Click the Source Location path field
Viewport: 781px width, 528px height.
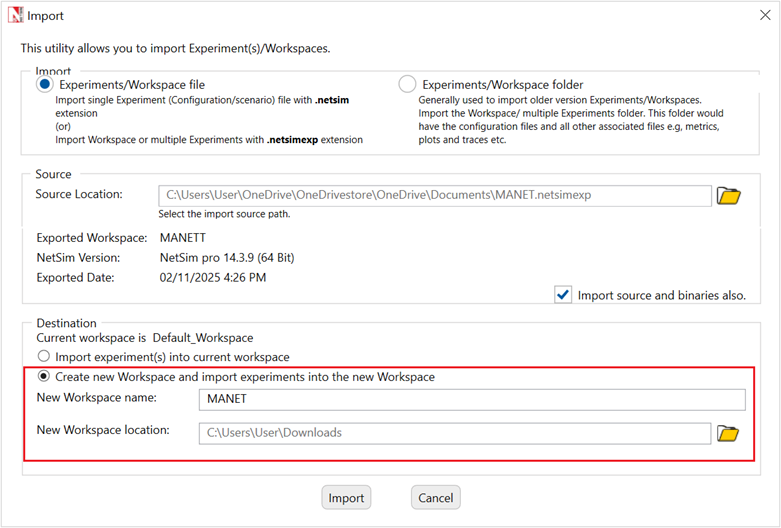pos(435,195)
